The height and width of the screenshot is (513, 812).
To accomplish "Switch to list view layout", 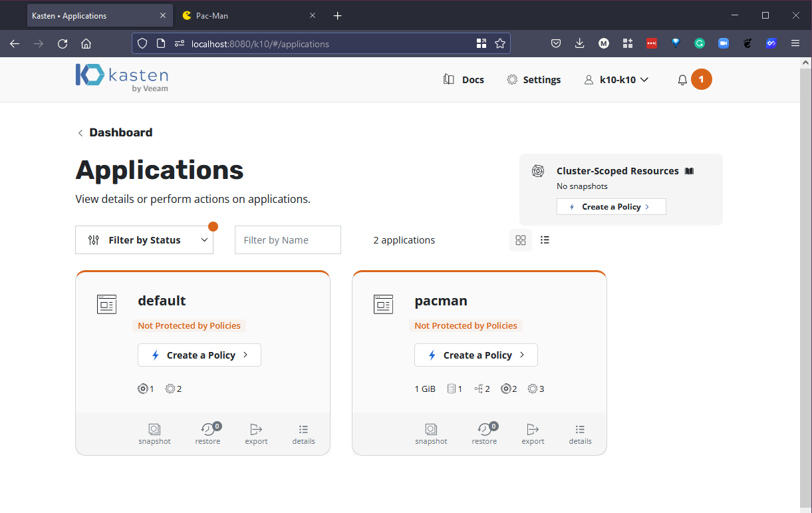I will point(545,240).
